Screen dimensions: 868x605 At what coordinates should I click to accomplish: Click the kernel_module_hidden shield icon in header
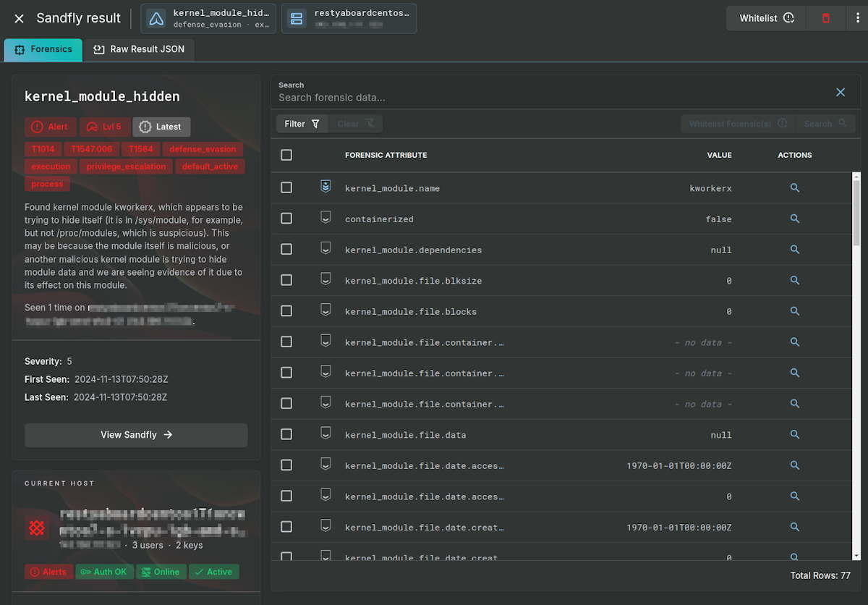click(155, 17)
